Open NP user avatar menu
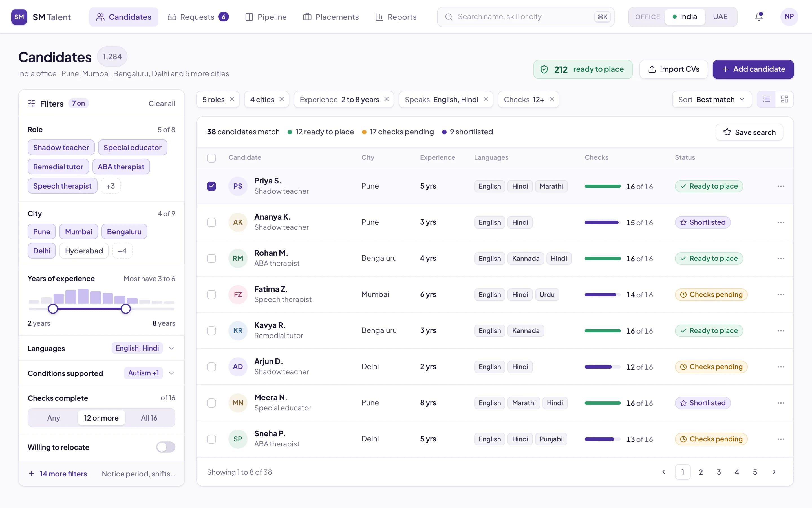This screenshot has height=508, width=812. pos(789,17)
